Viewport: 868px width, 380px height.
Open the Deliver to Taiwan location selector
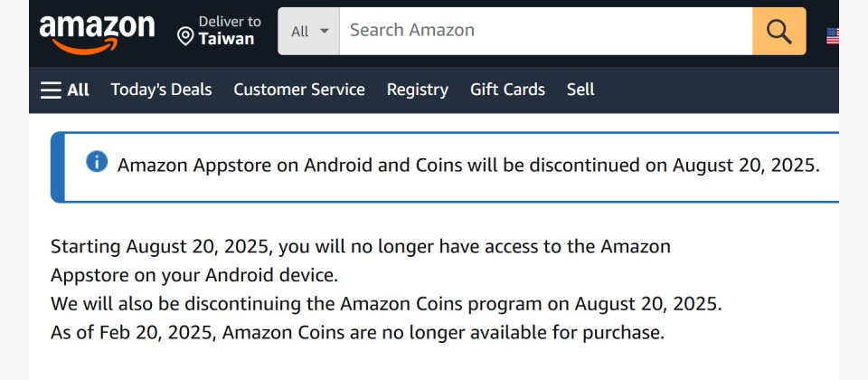(x=219, y=31)
